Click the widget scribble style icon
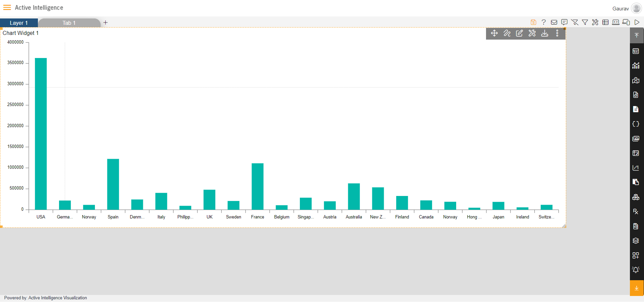644x302 pixels. 507,33
